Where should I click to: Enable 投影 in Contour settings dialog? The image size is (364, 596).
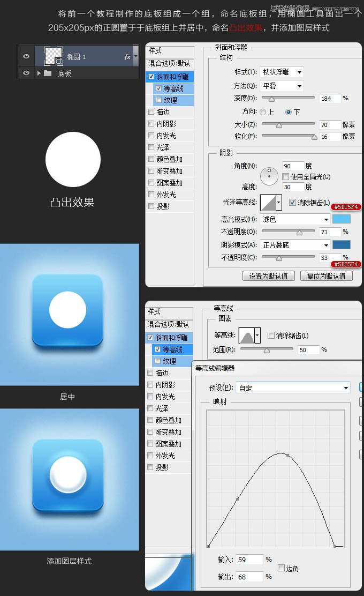(x=150, y=467)
